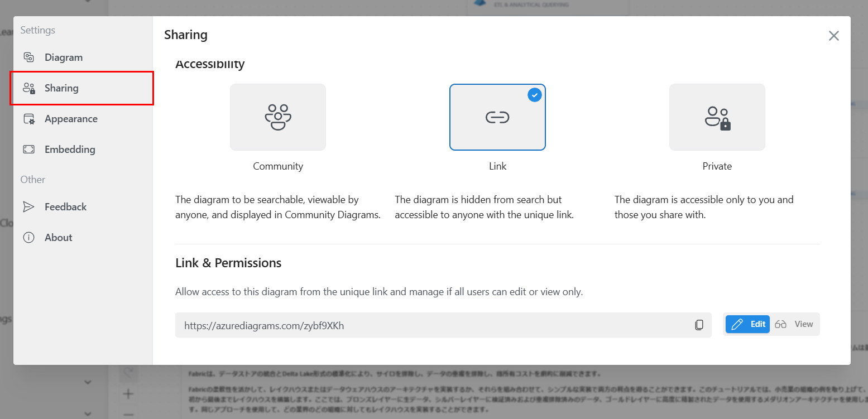Select the Link accessibility chain card

497,117
